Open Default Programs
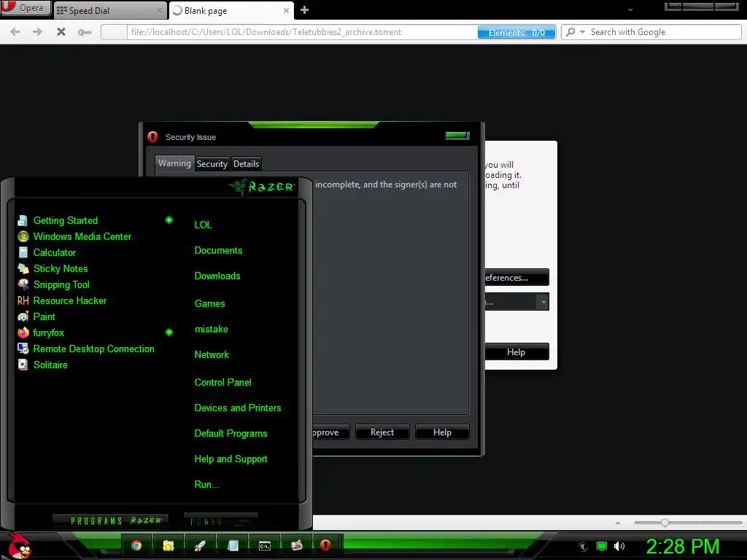This screenshot has width=747, height=560. [x=231, y=434]
